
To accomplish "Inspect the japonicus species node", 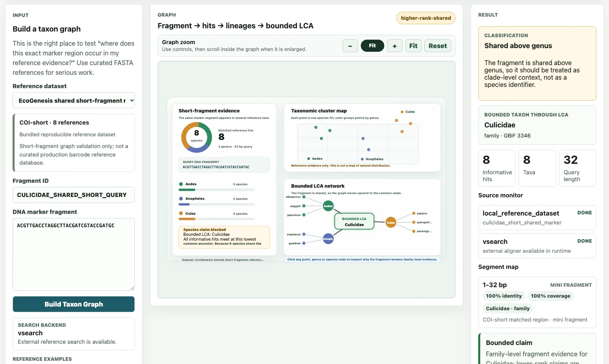I will click(x=304, y=215).
